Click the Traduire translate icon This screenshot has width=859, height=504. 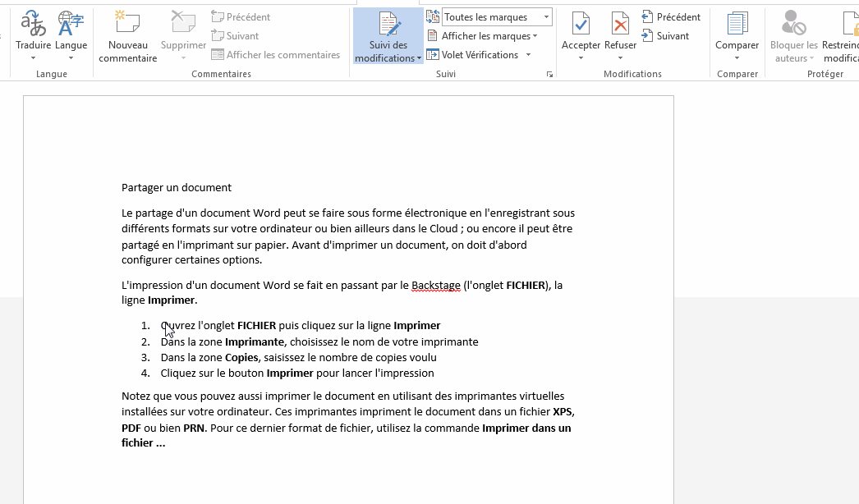(33, 24)
